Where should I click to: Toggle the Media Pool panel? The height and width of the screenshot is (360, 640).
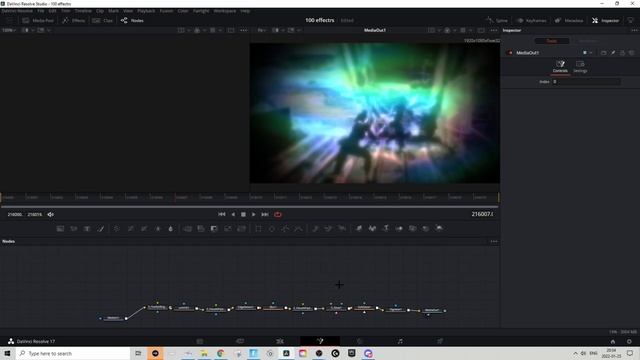38,20
